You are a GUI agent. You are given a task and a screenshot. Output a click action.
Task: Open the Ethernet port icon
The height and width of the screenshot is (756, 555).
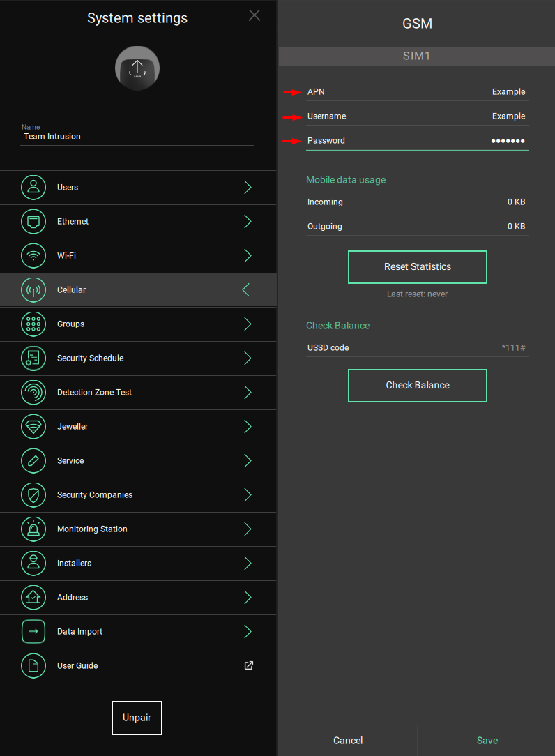(x=33, y=221)
